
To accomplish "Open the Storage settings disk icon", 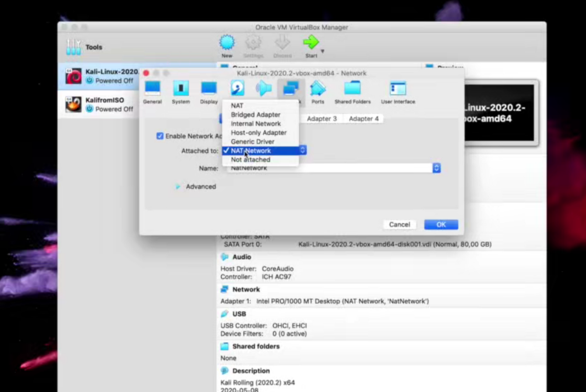I will [x=237, y=88].
